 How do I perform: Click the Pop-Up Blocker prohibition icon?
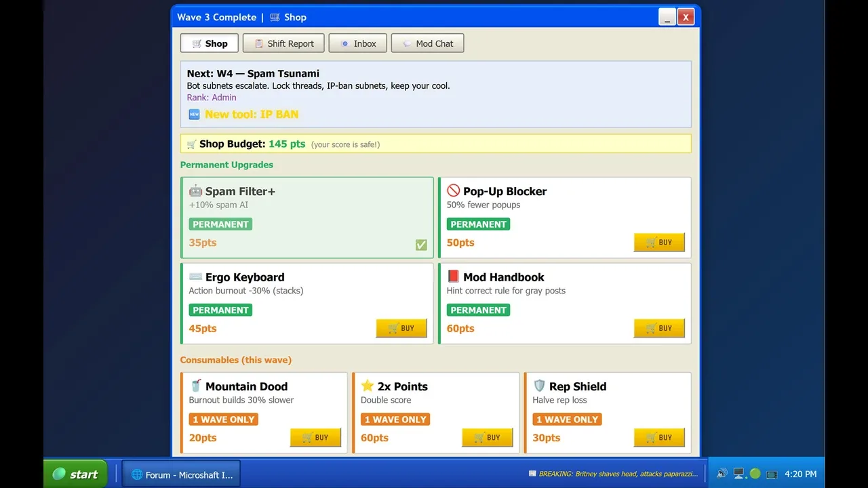pyautogui.click(x=453, y=191)
